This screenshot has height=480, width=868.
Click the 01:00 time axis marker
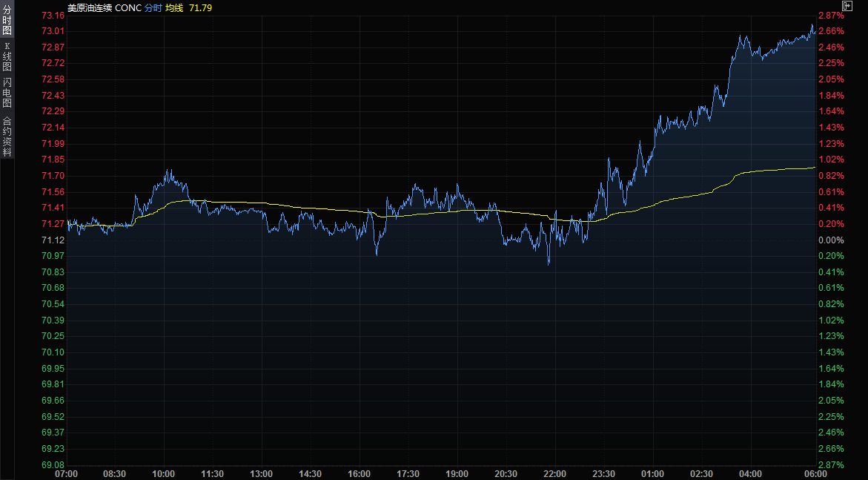coord(652,474)
